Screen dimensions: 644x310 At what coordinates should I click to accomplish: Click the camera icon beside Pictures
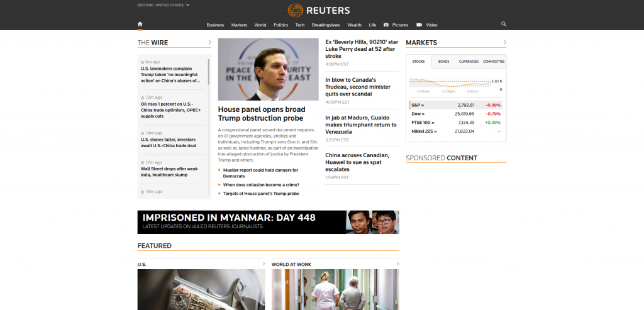pyautogui.click(x=386, y=25)
